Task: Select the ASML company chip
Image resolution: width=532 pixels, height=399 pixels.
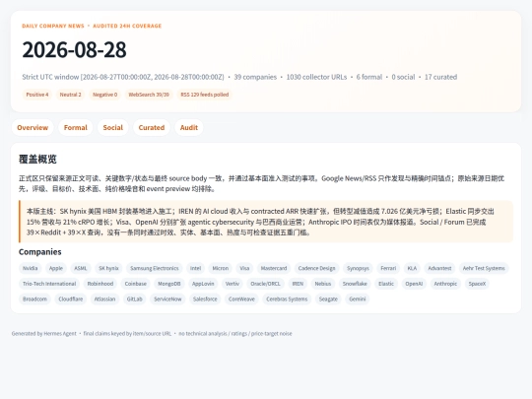Action: (x=81, y=268)
